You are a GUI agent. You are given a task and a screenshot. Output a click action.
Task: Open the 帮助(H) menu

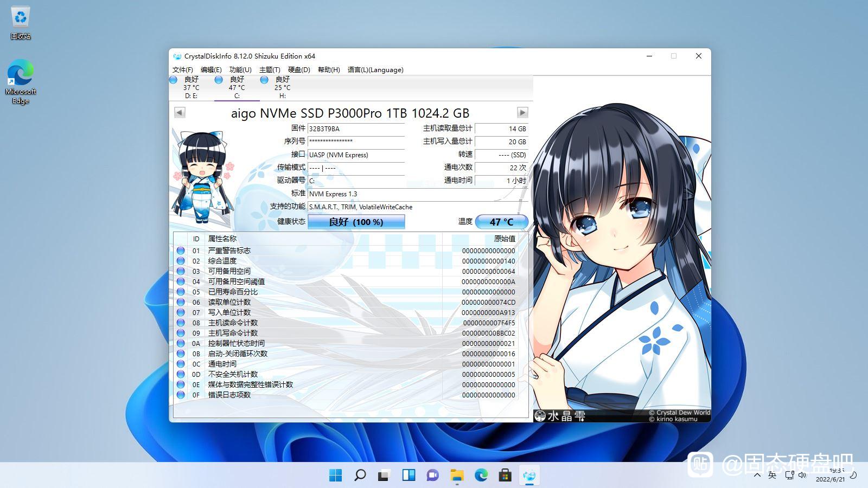[x=329, y=69]
